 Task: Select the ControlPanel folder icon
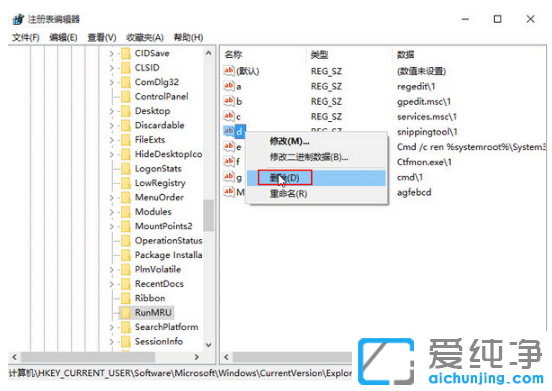click(126, 97)
